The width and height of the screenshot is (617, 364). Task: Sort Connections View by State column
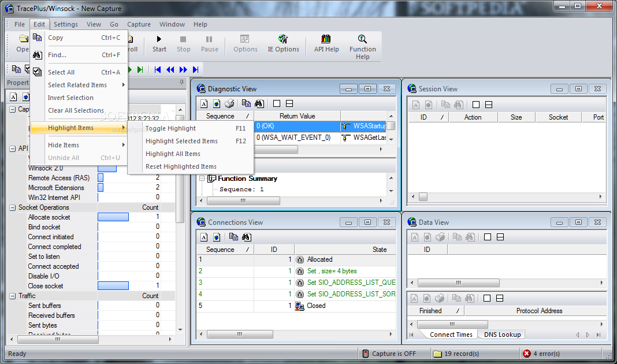pos(345,250)
